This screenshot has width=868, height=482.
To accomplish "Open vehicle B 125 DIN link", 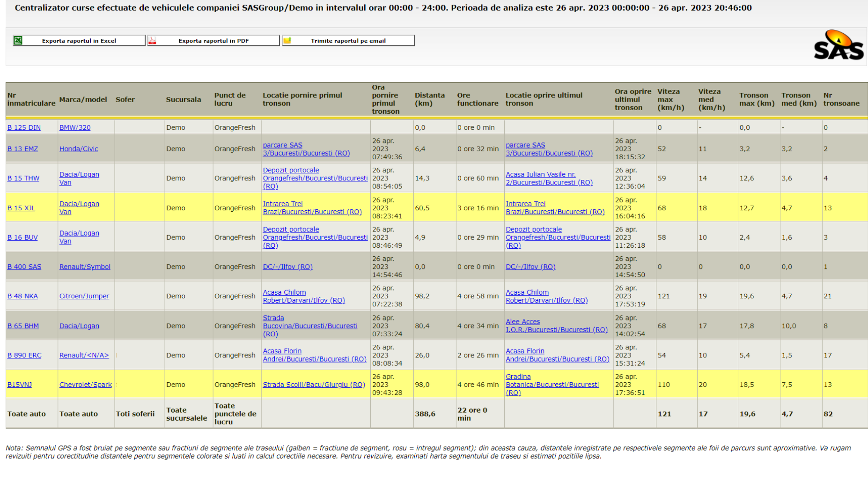I will point(24,127).
